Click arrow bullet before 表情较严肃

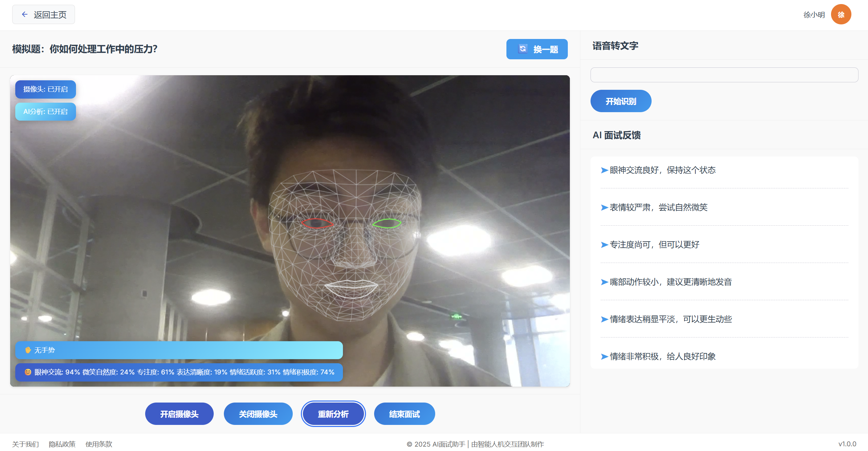coord(604,207)
